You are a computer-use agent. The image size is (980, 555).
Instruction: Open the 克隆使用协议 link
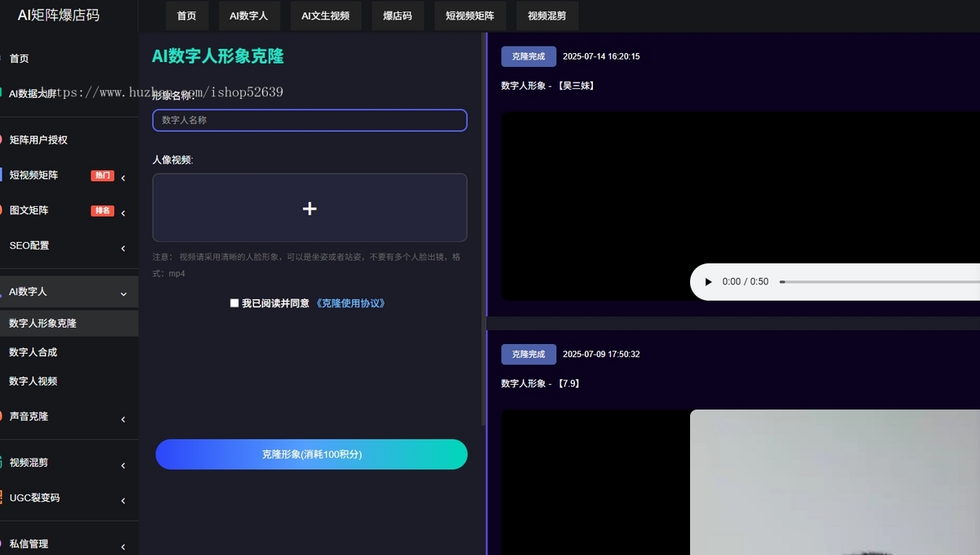tap(350, 303)
